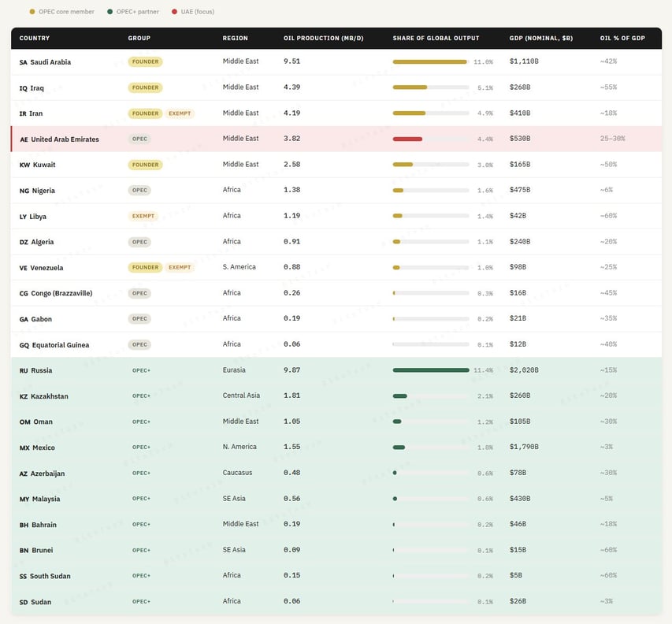The image size is (672, 624).
Task: Select the United Arab Emirates country name
Action: (x=65, y=139)
